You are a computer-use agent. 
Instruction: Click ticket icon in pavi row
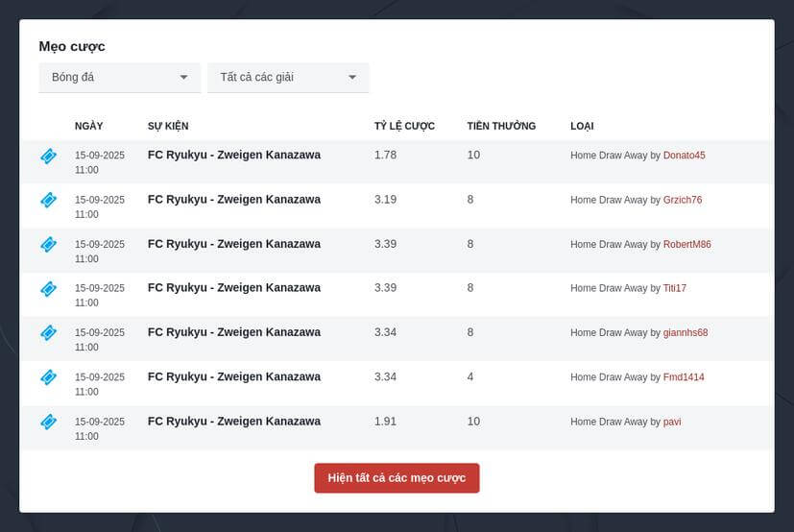tap(49, 422)
